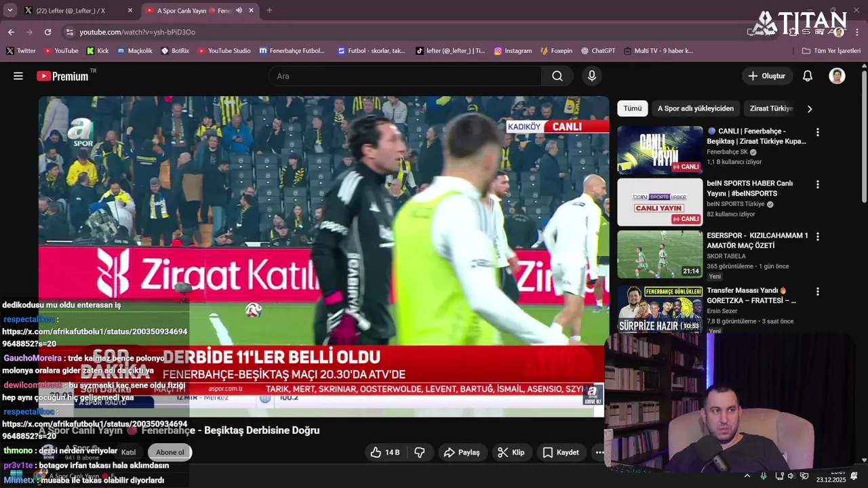Open the Maçkolik bookmark

click(x=135, y=51)
